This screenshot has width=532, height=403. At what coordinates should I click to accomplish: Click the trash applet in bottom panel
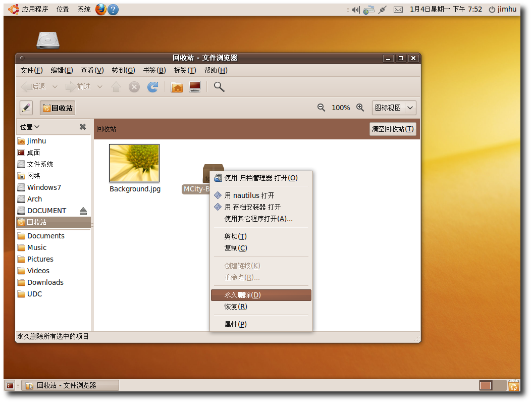[513, 385]
